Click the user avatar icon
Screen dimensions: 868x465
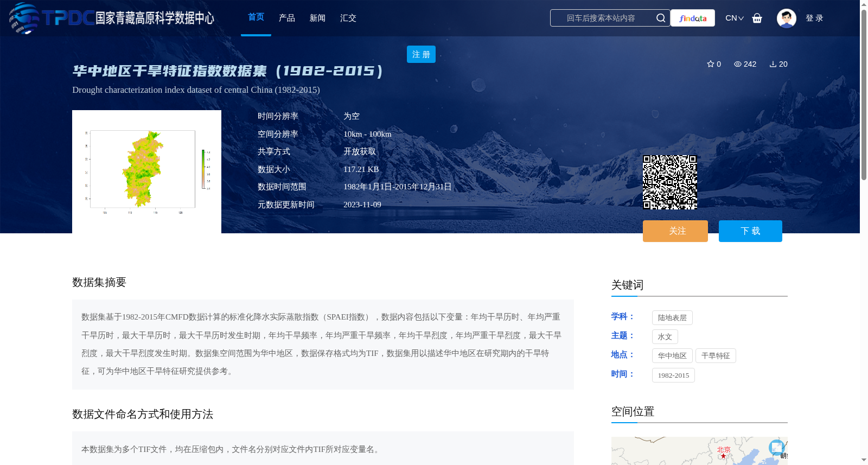tap(786, 18)
